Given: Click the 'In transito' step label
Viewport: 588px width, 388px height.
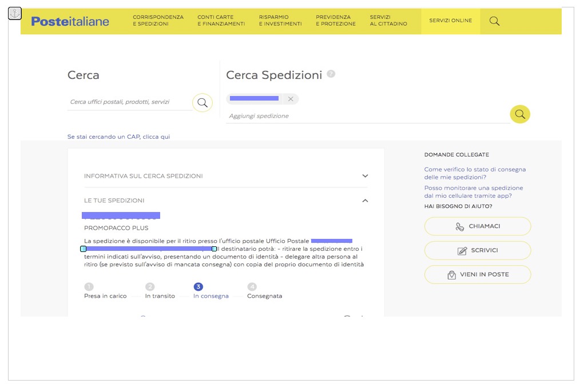Looking at the screenshot, I should pos(160,296).
